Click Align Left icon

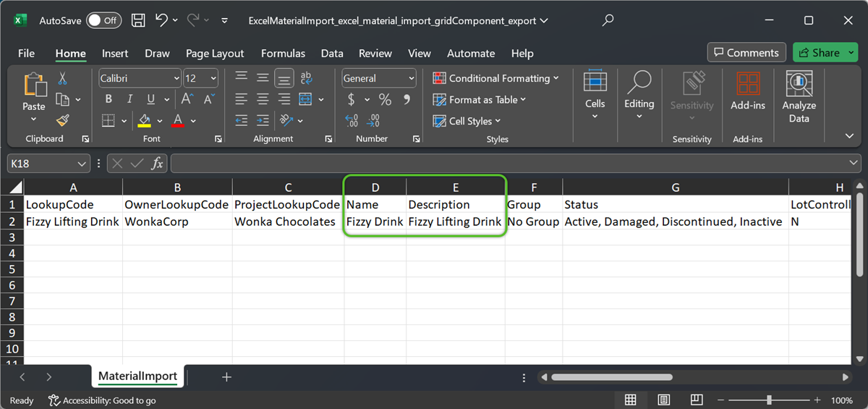coord(242,99)
